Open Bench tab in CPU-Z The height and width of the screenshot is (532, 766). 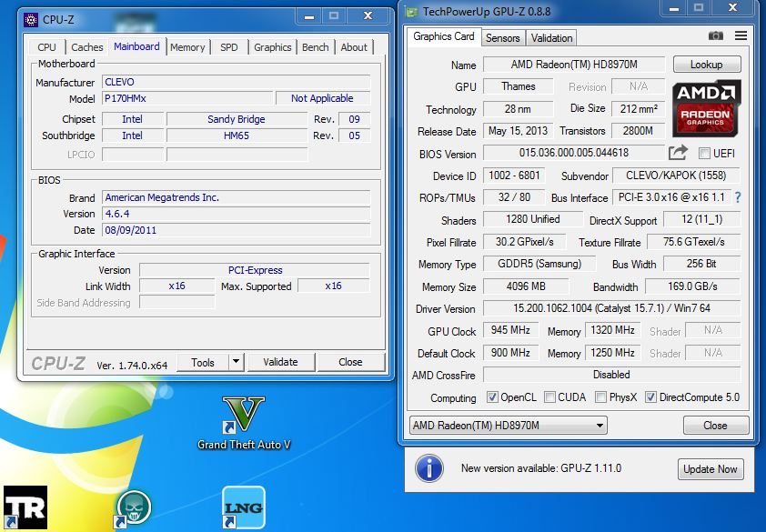315,47
